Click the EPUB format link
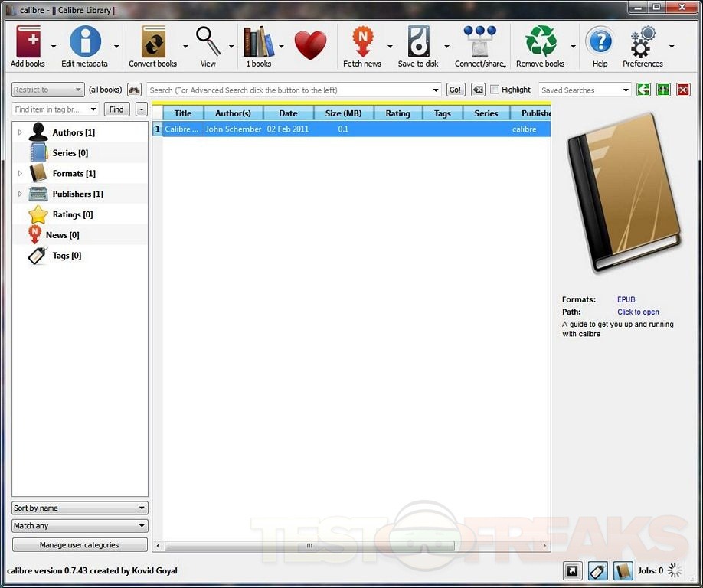The height and width of the screenshot is (588, 703). (626, 299)
